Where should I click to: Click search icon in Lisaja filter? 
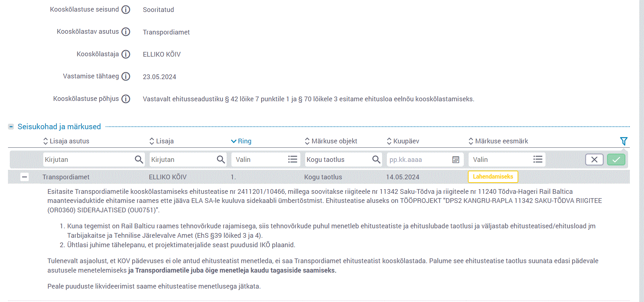(x=221, y=159)
